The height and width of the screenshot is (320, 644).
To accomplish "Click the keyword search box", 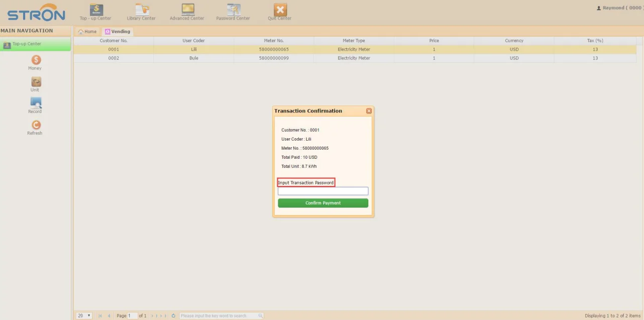I will click(219, 315).
